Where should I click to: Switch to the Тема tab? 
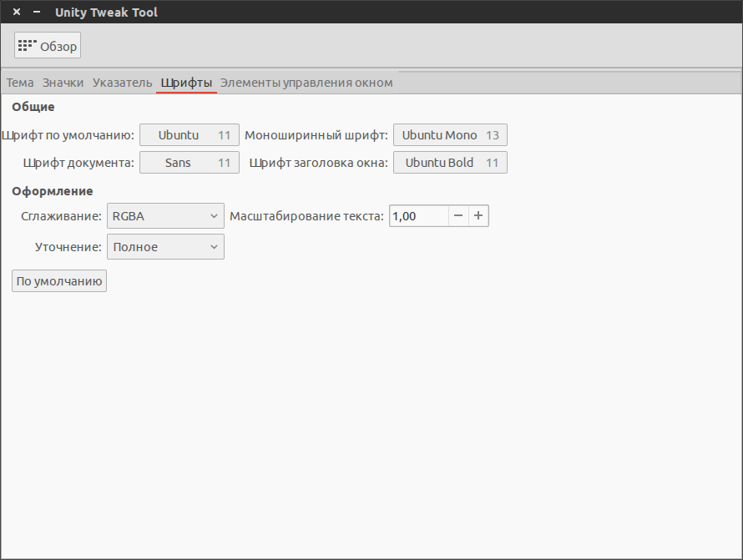click(x=20, y=83)
